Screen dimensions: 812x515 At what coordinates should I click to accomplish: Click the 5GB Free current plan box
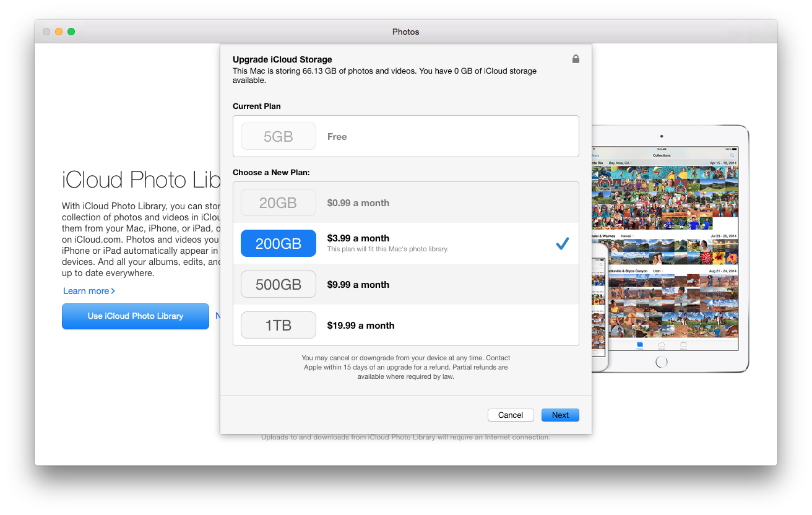(x=405, y=136)
